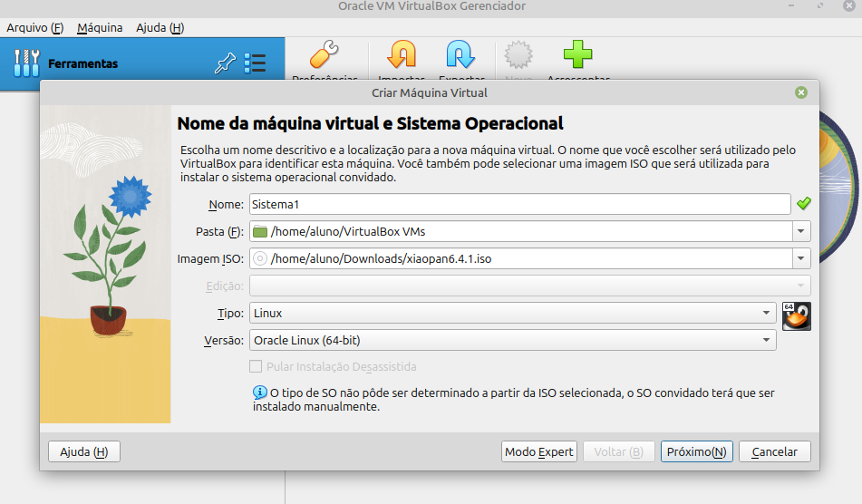
Task: Click the Ferramentas tools icon
Action: pyautogui.click(x=26, y=63)
